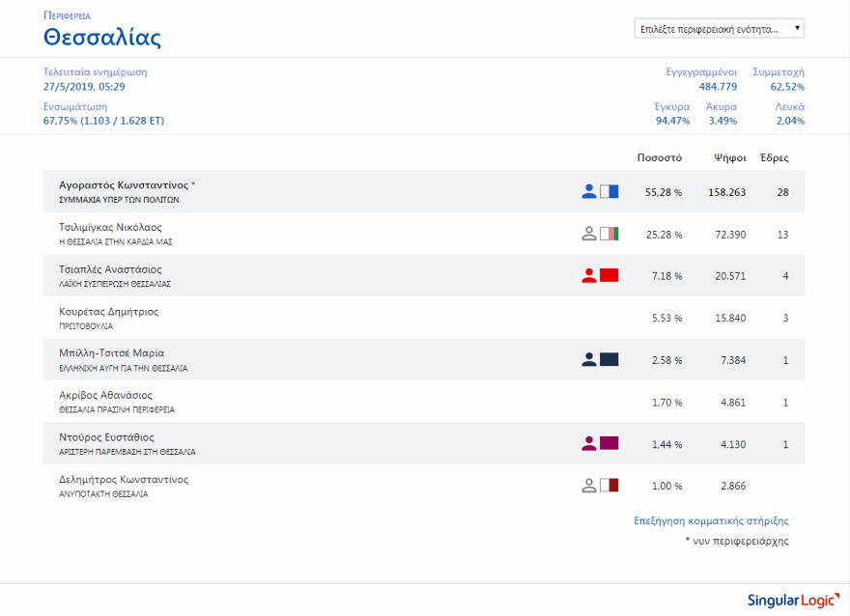The image size is (850, 616).
Task: Click pink-green party swatch in Τσιλιμίγκας row
Action: (609, 234)
